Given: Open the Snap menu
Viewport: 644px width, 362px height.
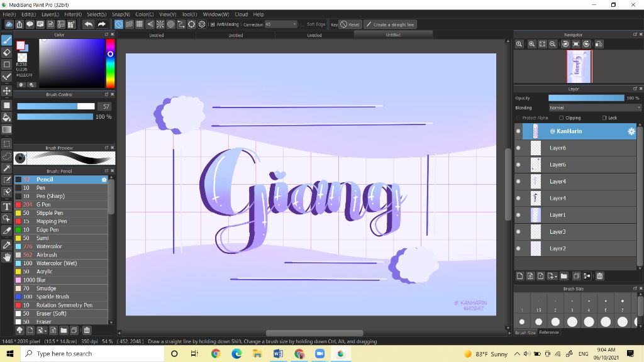Looking at the screenshot, I should pos(121,14).
